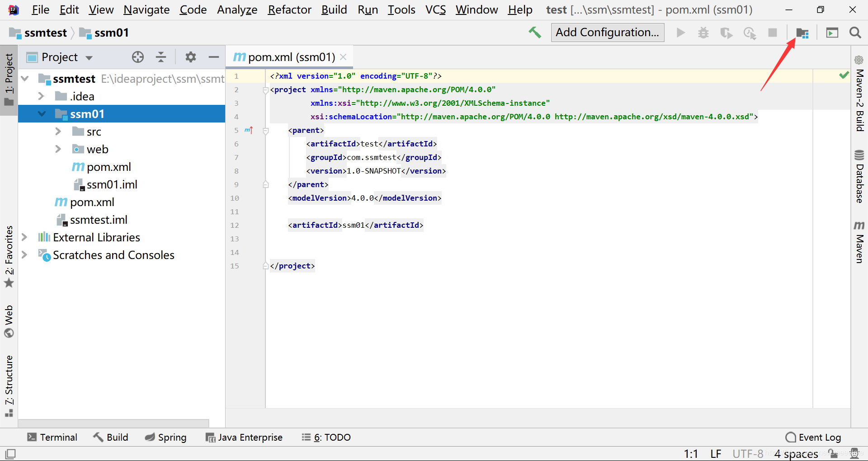
Task: Toggle the Database side tab
Action: 859,176
